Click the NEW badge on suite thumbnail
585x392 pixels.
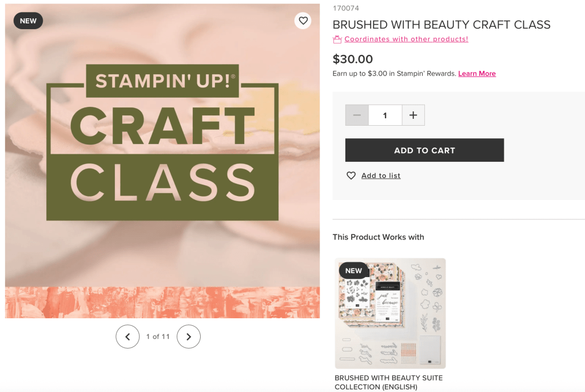click(x=353, y=271)
